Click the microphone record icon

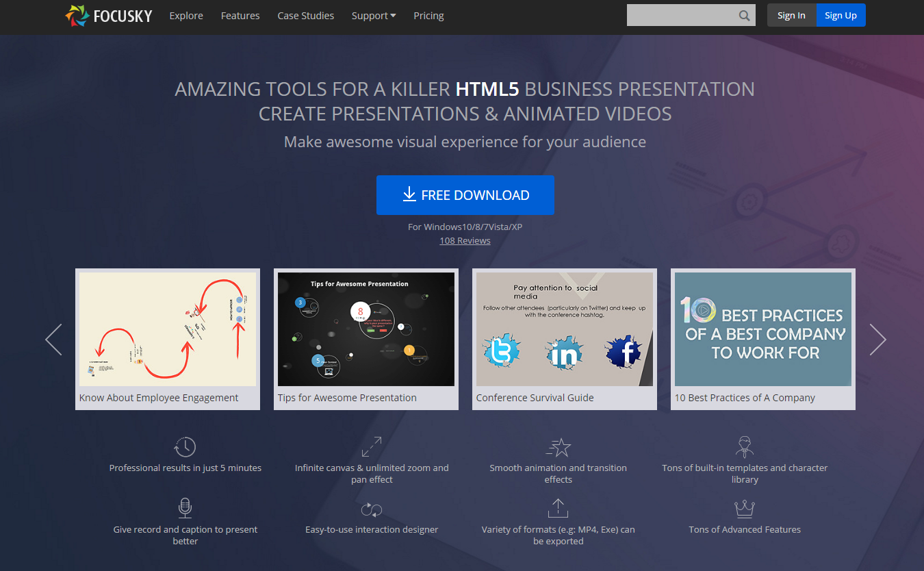pyautogui.click(x=185, y=509)
